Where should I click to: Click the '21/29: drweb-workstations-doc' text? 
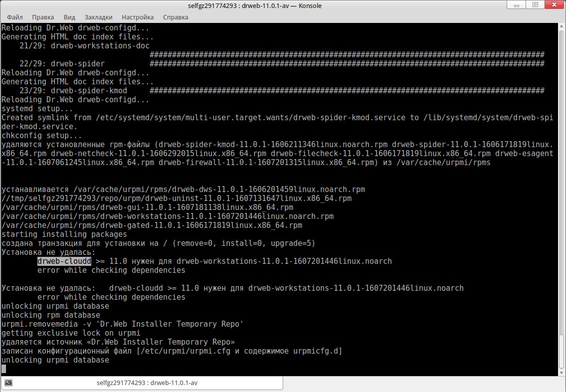(x=84, y=45)
